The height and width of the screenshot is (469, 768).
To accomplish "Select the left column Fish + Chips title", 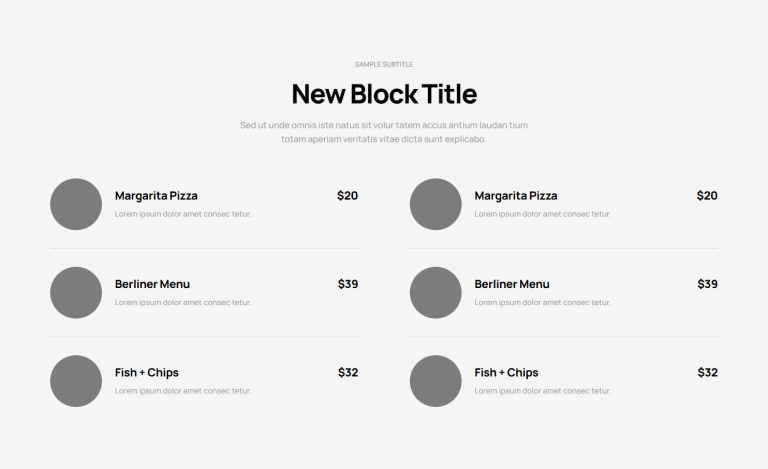I will 147,373.
